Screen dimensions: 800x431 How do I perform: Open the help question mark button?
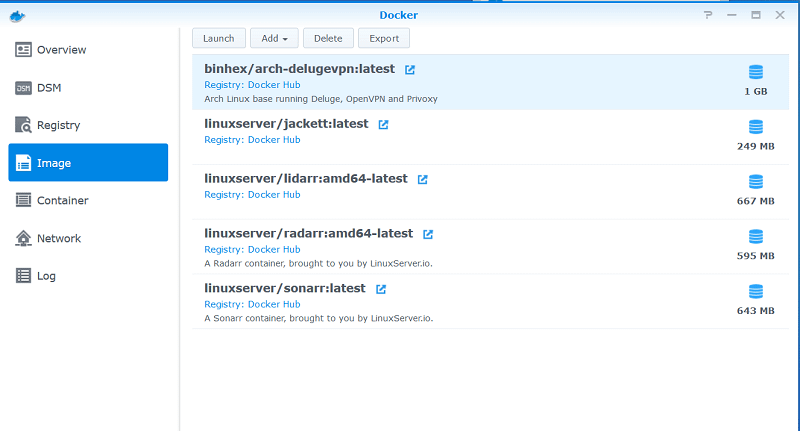click(x=708, y=15)
